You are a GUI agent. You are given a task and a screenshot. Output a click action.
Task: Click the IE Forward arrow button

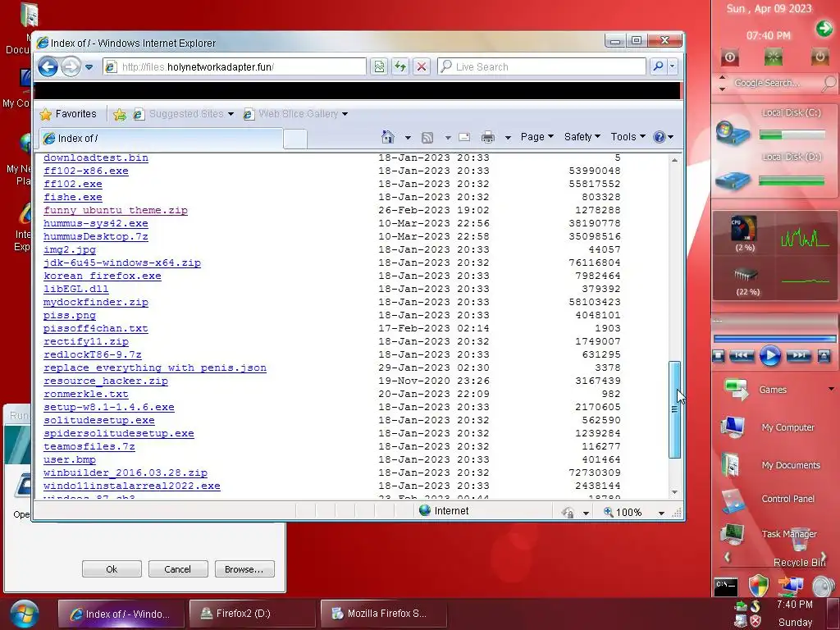click(71, 67)
